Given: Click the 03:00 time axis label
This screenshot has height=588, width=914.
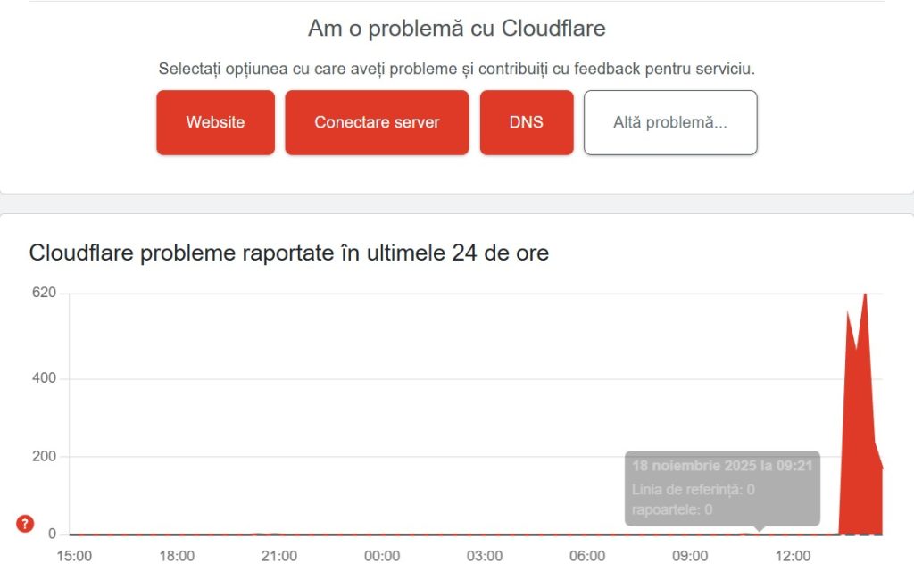Looking at the screenshot, I should (x=485, y=555).
